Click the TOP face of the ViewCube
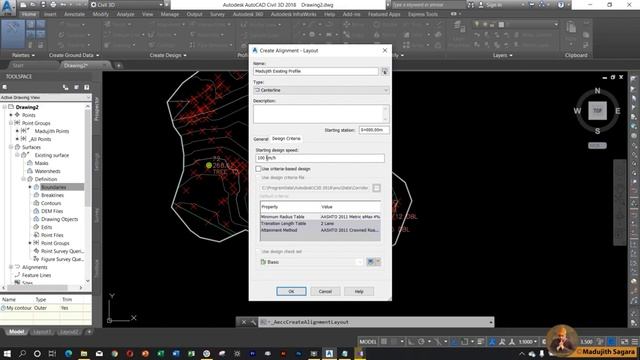The height and width of the screenshot is (360, 640). 597,111
